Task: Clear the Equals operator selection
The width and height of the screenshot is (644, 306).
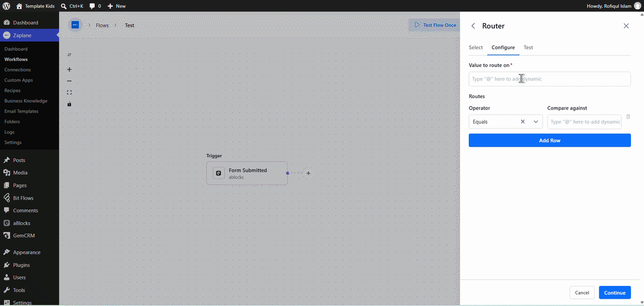Action: [x=523, y=122]
